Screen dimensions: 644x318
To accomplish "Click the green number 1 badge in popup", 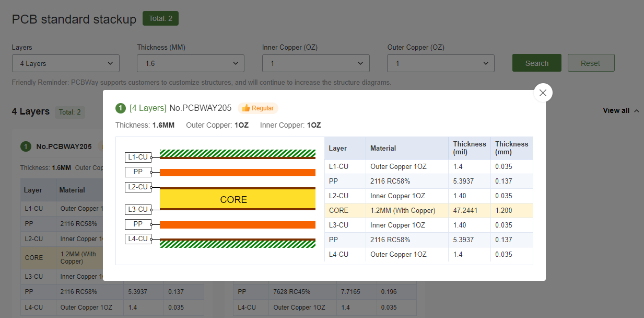I will [x=121, y=108].
